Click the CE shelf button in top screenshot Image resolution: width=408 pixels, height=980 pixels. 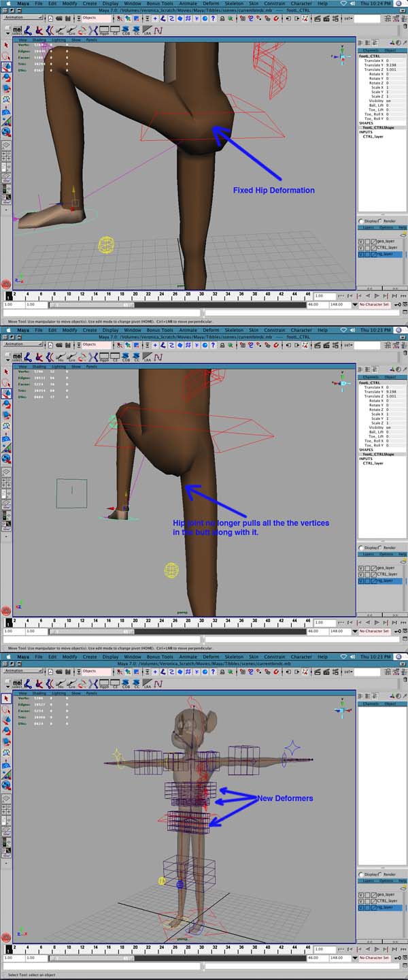pyautogui.click(x=116, y=30)
